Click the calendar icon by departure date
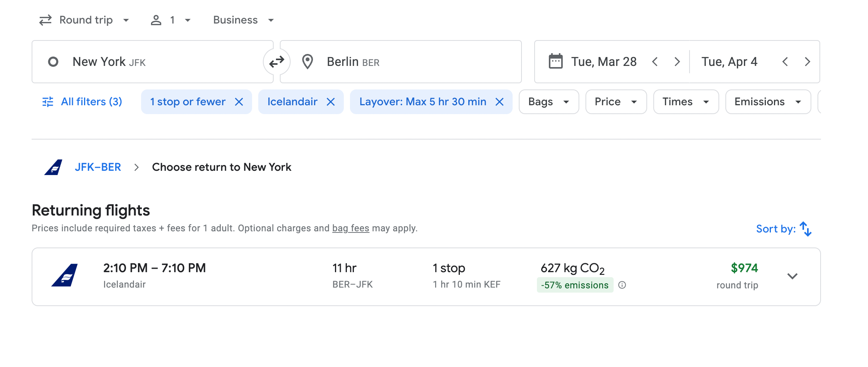868x367 pixels. 555,62
